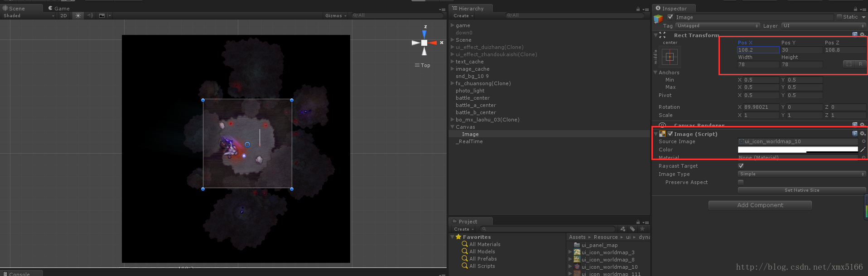This screenshot has height=276, width=868.
Task: Click Set Native Size button
Action: (x=802, y=190)
